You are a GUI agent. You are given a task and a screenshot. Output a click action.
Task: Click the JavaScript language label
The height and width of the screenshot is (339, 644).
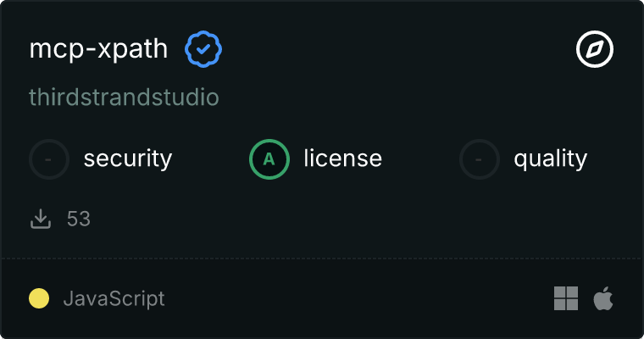114,298
